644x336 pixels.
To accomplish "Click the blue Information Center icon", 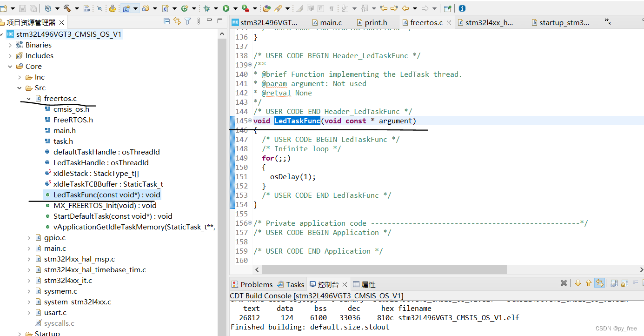I will (x=462, y=8).
